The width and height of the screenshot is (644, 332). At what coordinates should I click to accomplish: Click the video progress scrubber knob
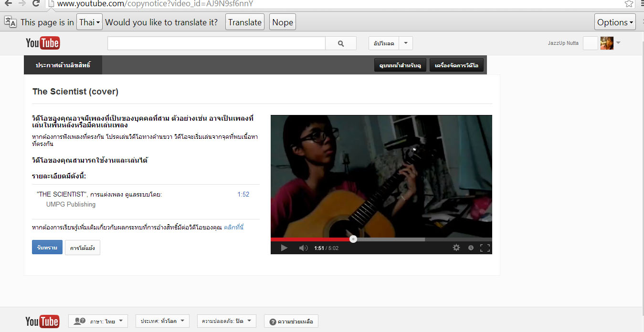click(x=353, y=239)
